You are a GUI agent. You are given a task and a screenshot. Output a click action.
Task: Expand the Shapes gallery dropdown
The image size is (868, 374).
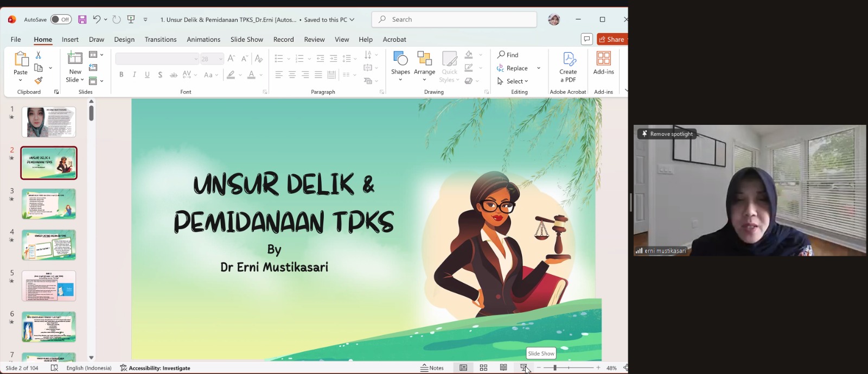click(x=400, y=80)
